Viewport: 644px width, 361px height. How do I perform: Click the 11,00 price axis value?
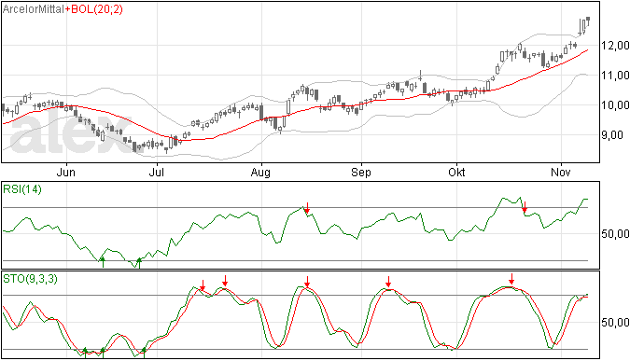[x=615, y=76]
